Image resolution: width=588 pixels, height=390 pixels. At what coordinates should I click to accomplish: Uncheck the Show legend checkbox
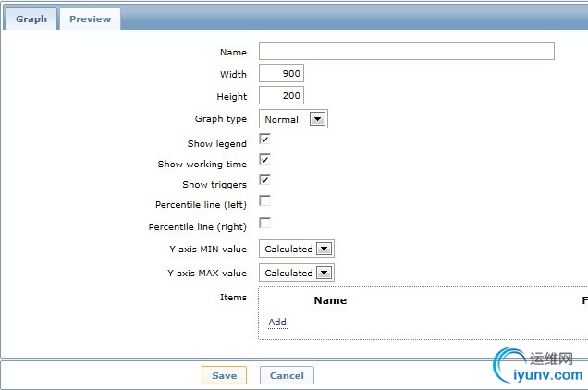(264, 140)
